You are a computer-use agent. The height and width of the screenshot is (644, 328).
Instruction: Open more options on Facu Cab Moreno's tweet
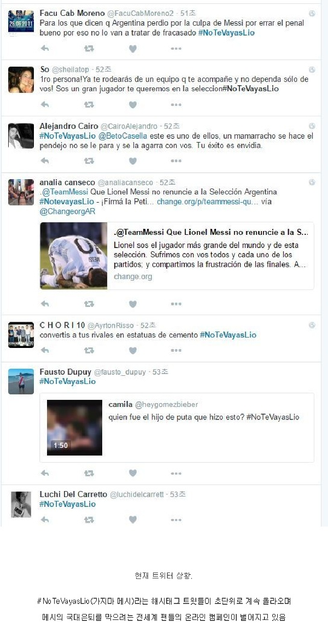[177, 49]
